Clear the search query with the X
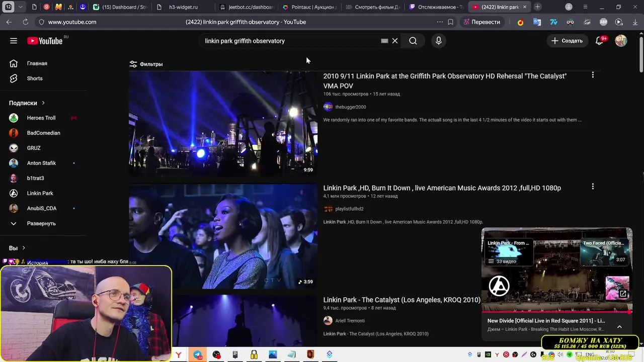The height and width of the screenshot is (362, 644). pyautogui.click(x=395, y=41)
